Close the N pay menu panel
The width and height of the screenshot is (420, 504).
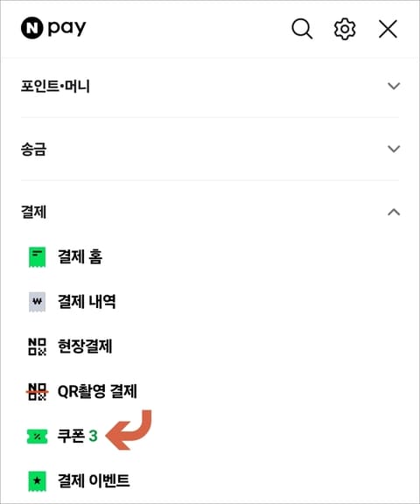388,29
